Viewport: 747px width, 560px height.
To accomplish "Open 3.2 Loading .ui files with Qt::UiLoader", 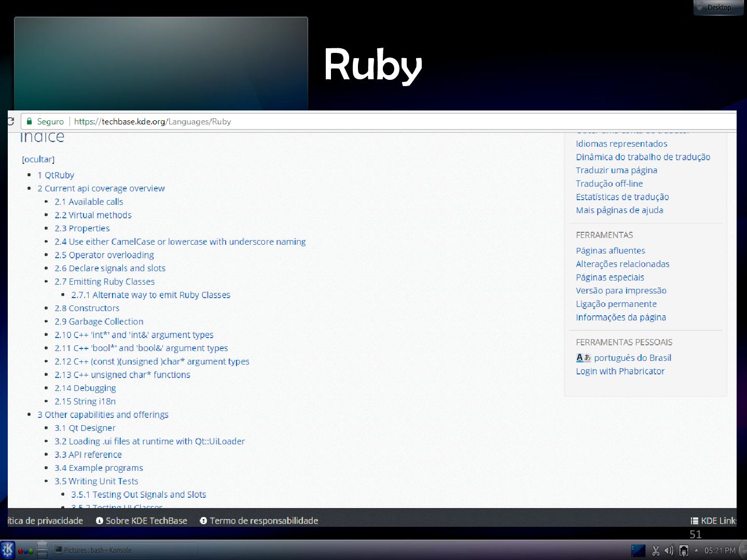I will coord(149,441).
